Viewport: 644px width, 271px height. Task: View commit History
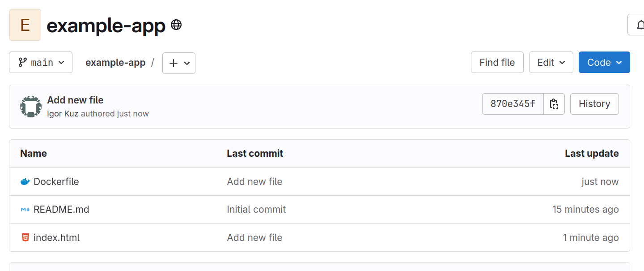click(x=594, y=104)
